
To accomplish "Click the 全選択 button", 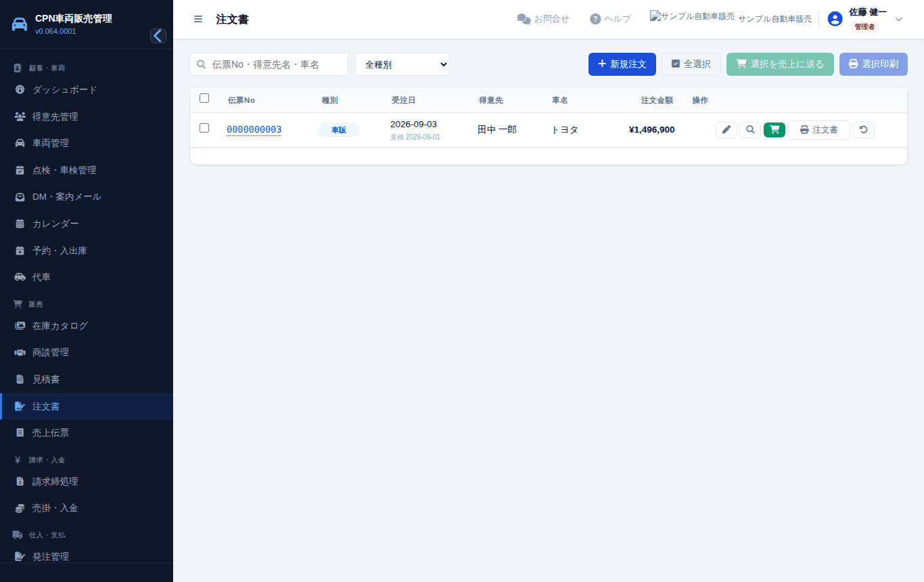I will point(691,64).
